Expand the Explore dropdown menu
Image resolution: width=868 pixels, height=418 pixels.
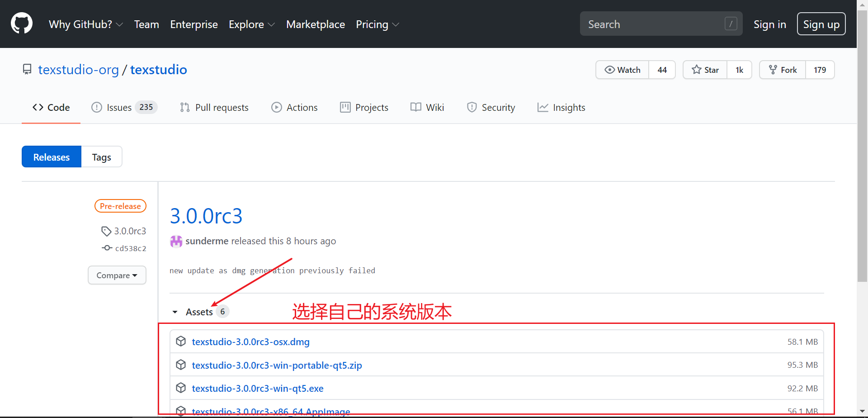coord(252,24)
